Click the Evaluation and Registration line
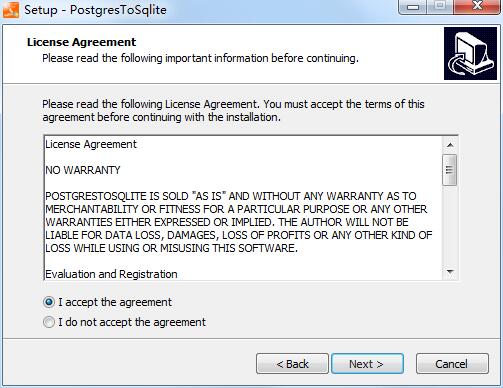Image resolution: width=503 pixels, height=388 pixels. click(x=111, y=274)
